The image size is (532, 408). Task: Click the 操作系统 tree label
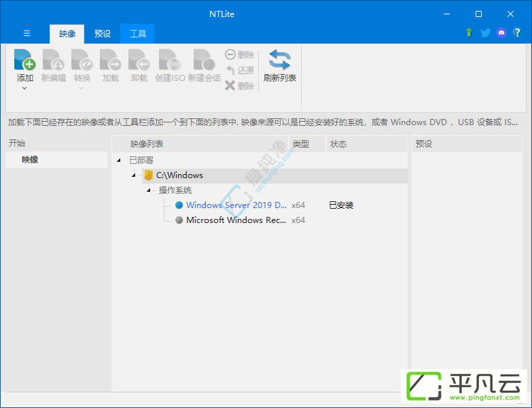(x=175, y=190)
